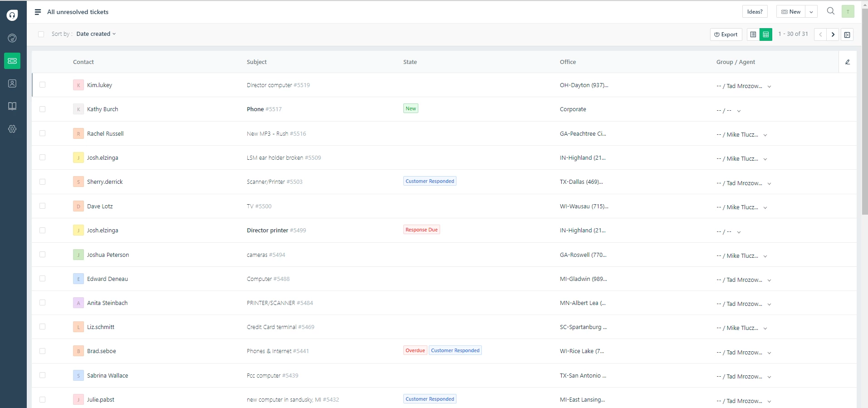The image size is (868, 408).
Task: Open agent dropdown for Phone #5517
Action: (739, 111)
